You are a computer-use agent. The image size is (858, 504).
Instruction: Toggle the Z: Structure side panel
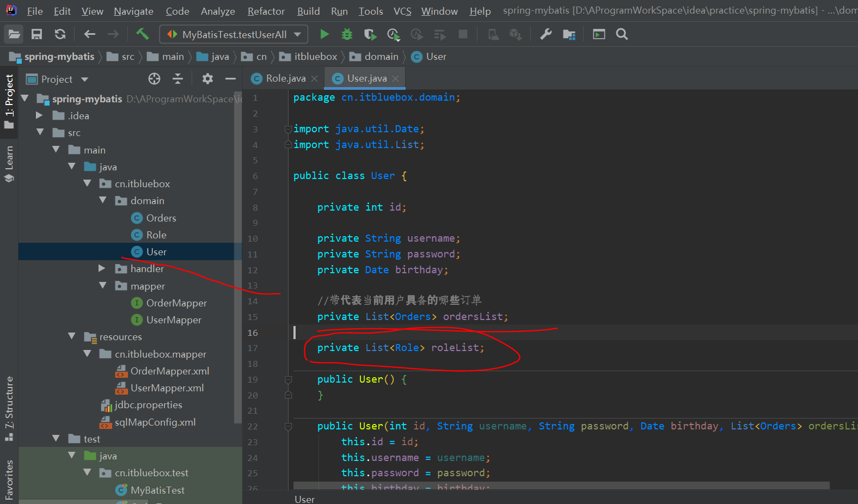click(9, 408)
